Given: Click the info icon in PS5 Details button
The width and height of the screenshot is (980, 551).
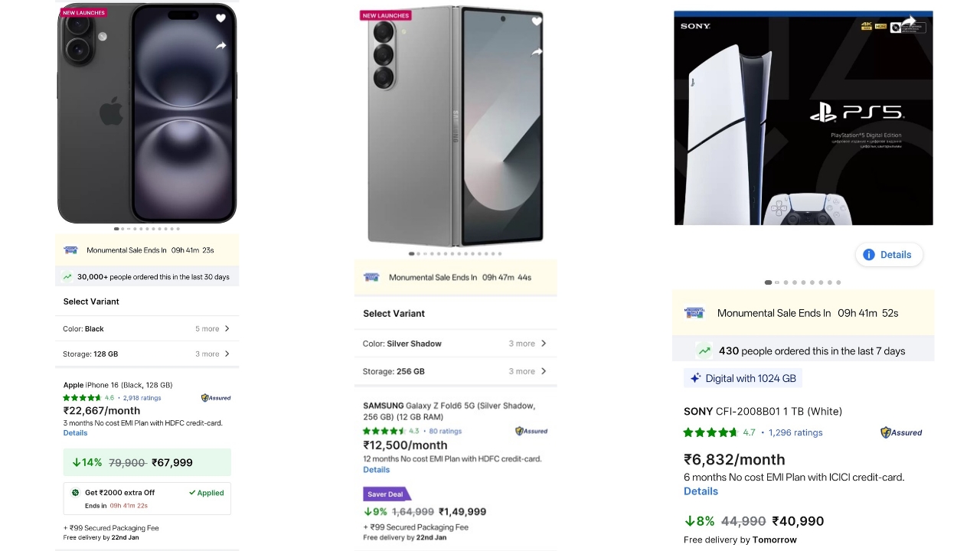Looking at the screenshot, I should [x=869, y=254].
